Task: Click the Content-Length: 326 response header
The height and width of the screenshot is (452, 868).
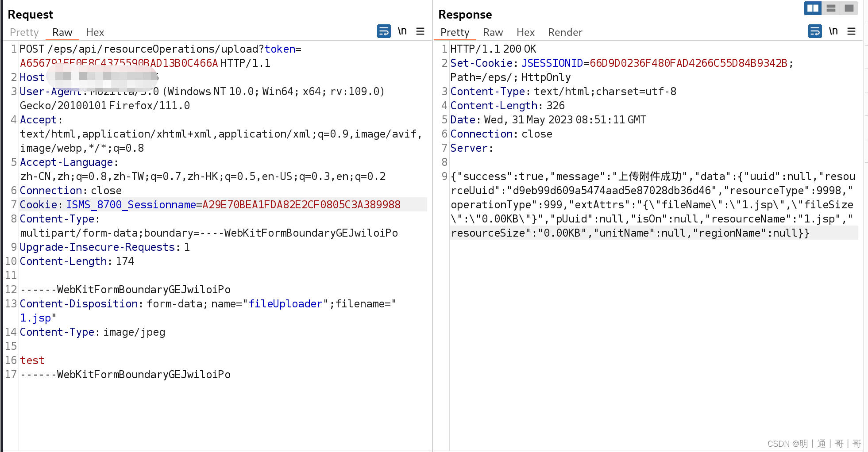Action: 507,106
